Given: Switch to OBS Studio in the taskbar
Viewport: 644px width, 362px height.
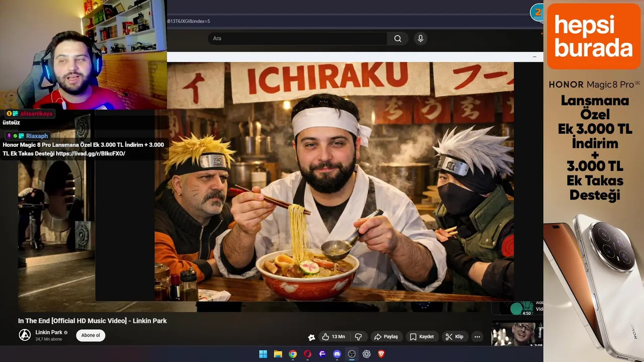Looking at the screenshot, I should click(352, 354).
